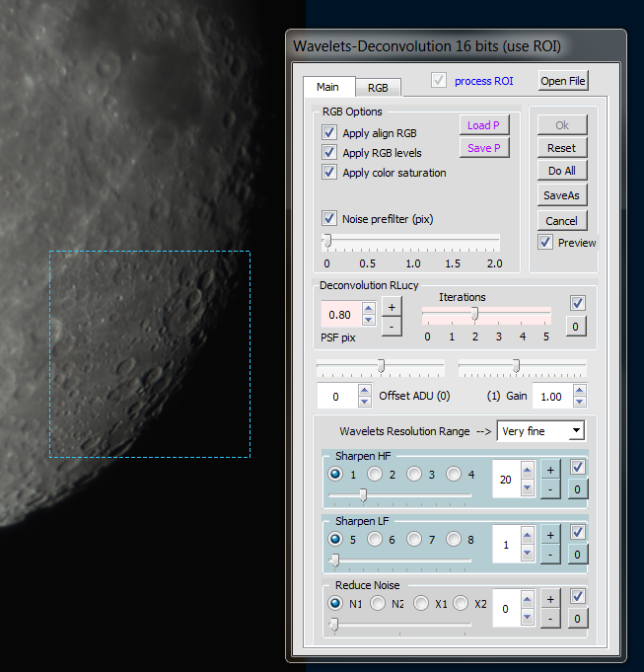Viewport: 644px width, 672px height.
Task: Toggle the process ROI checkbox
Action: [439, 80]
